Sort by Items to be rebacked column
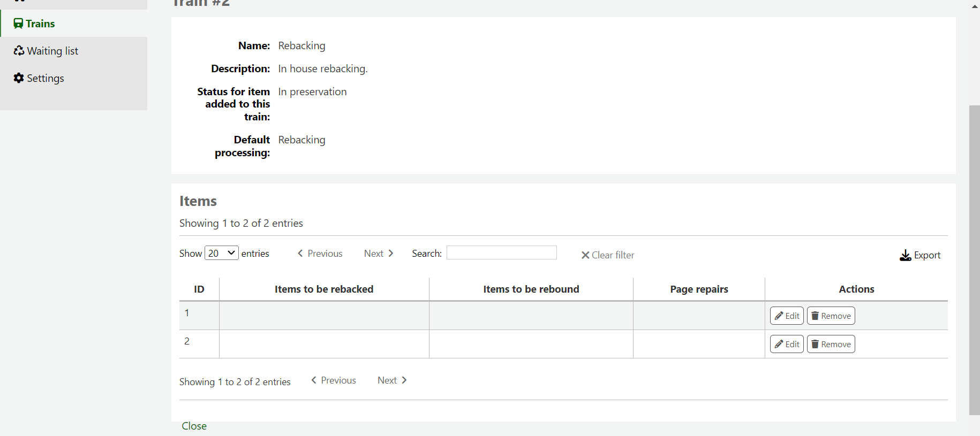 (324, 289)
